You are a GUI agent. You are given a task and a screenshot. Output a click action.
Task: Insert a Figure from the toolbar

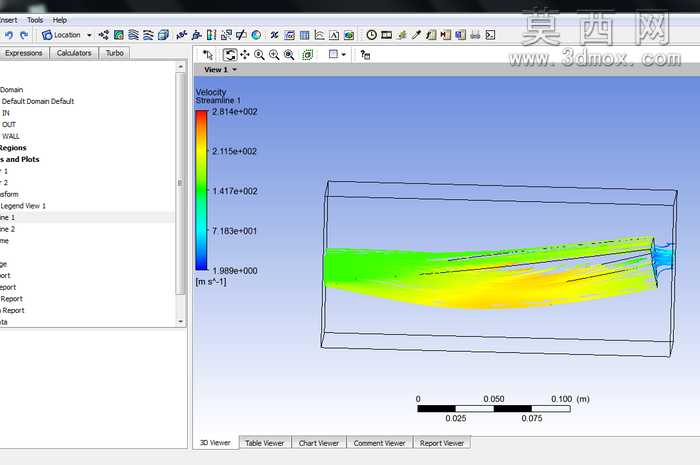pos(349,35)
